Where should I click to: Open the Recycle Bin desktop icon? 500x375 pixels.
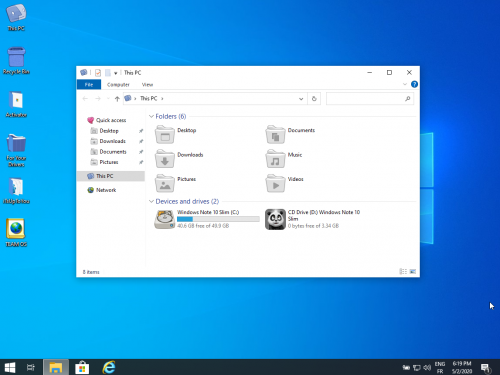[x=16, y=61]
